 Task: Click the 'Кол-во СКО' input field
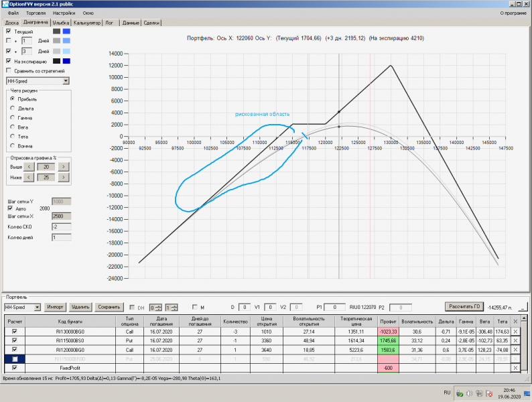click(x=62, y=226)
